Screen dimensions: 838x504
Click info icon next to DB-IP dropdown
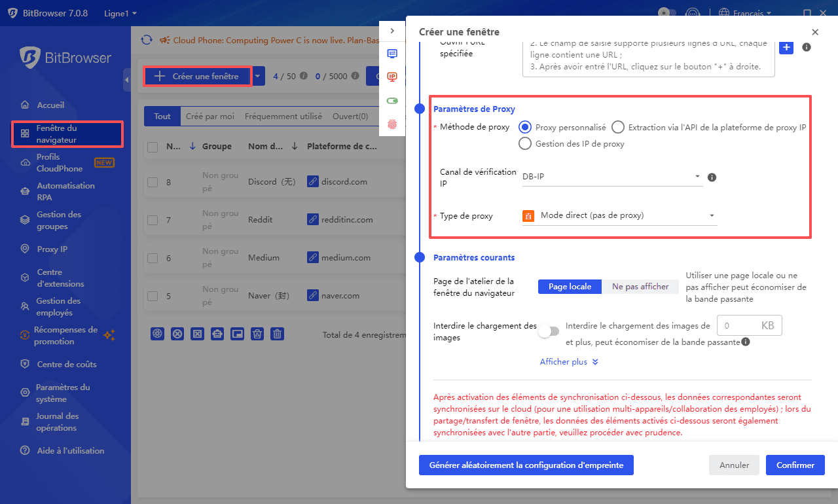(x=712, y=177)
